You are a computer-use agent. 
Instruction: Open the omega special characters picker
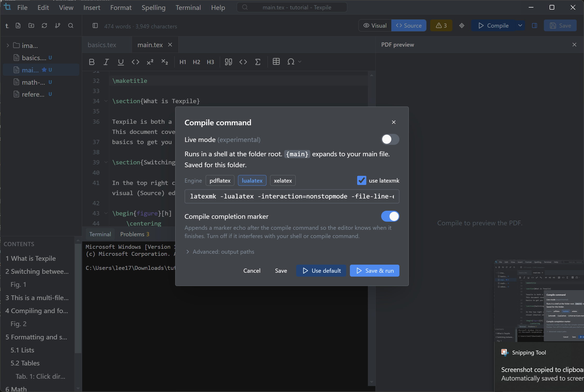pos(291,62)
